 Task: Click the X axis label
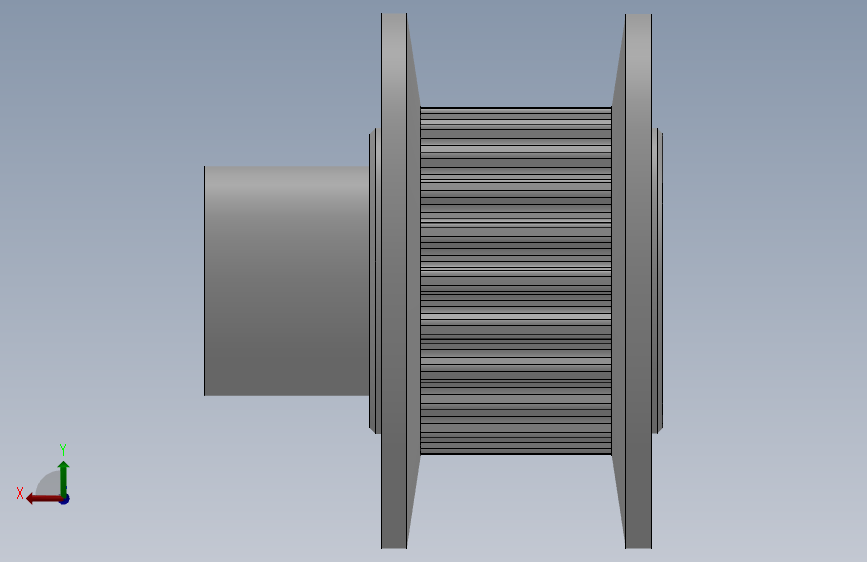(x=20, y=493)
